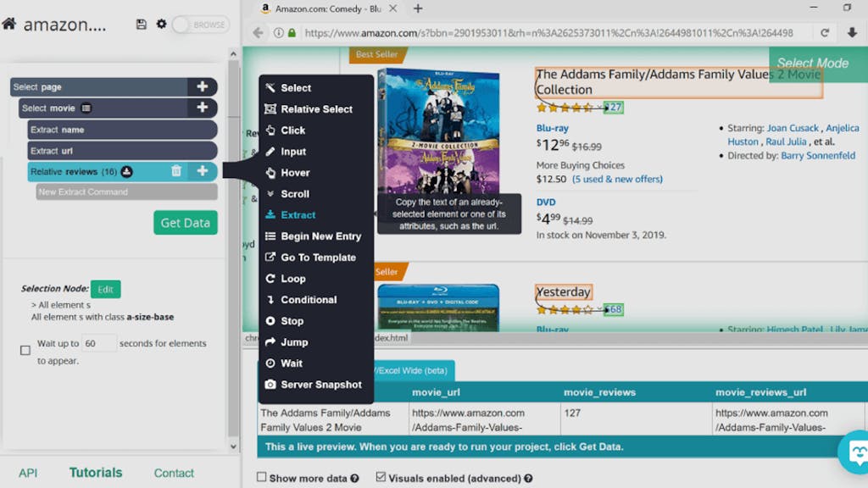The image size is (868, 488).
Task: Click Barry Sonnenfeld director link
Action: 818,156
